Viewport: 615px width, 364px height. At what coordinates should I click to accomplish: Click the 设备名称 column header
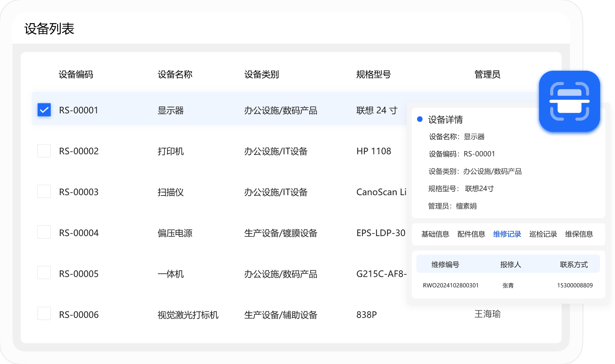[x=175, y=74]
